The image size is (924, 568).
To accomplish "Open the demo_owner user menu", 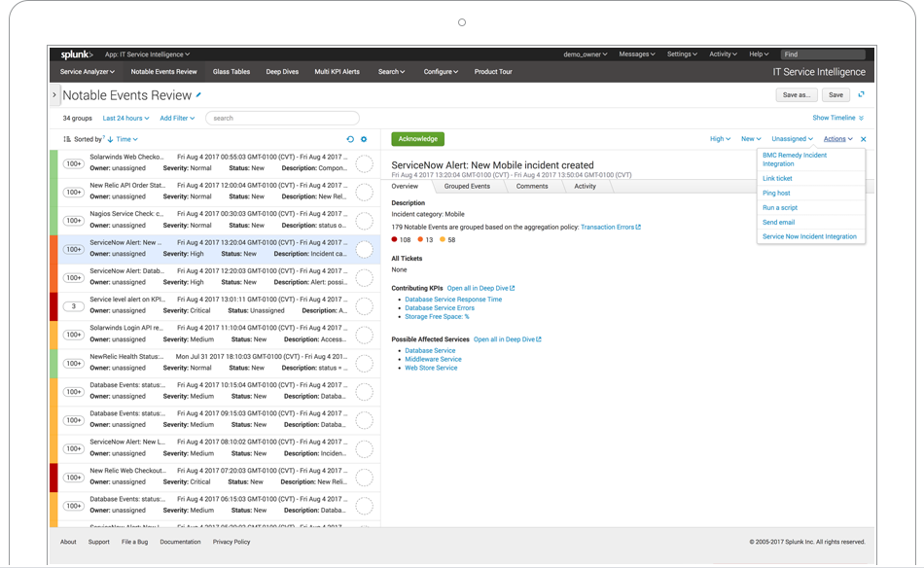I will tap(586, 54).
